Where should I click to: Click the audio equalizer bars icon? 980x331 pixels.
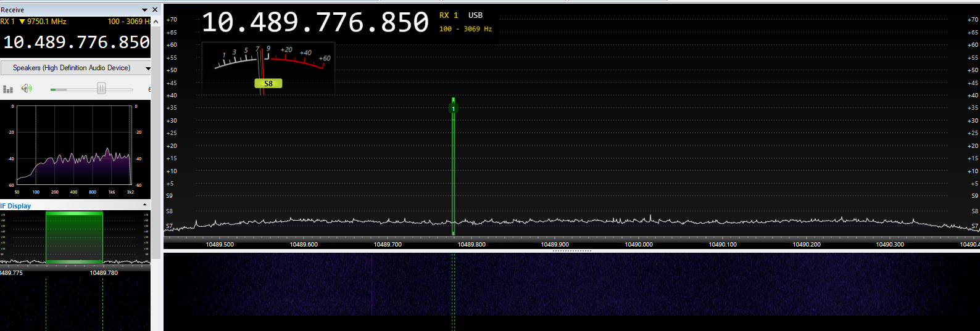[x=8, y=89]
